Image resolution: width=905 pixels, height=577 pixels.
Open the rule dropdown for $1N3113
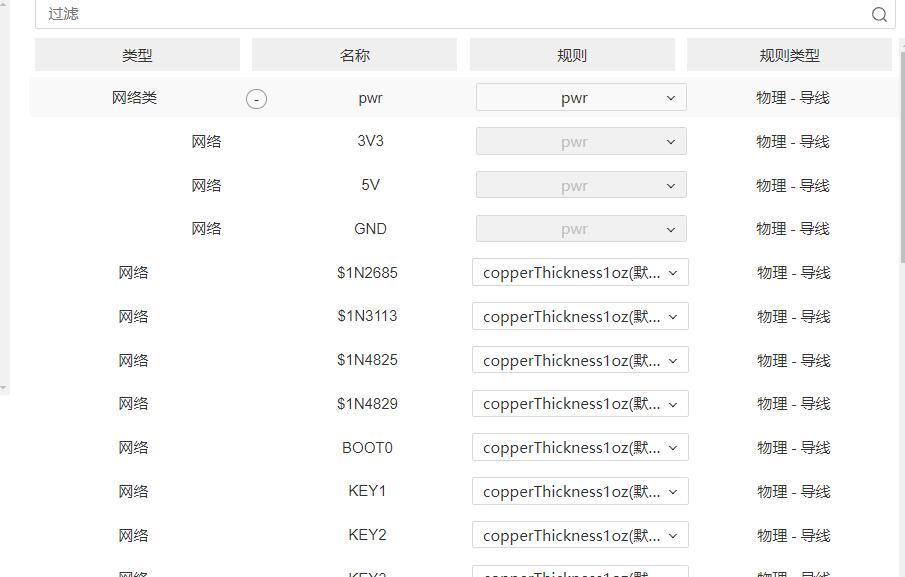[580, 317]
